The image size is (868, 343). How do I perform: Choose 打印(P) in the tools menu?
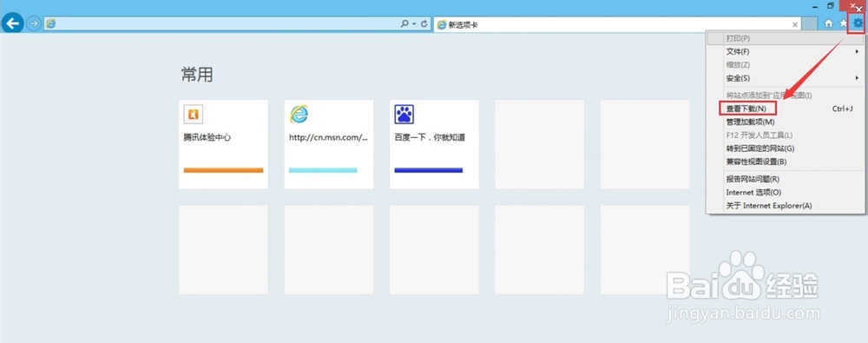pyautogui.click(x=786, y=38)
